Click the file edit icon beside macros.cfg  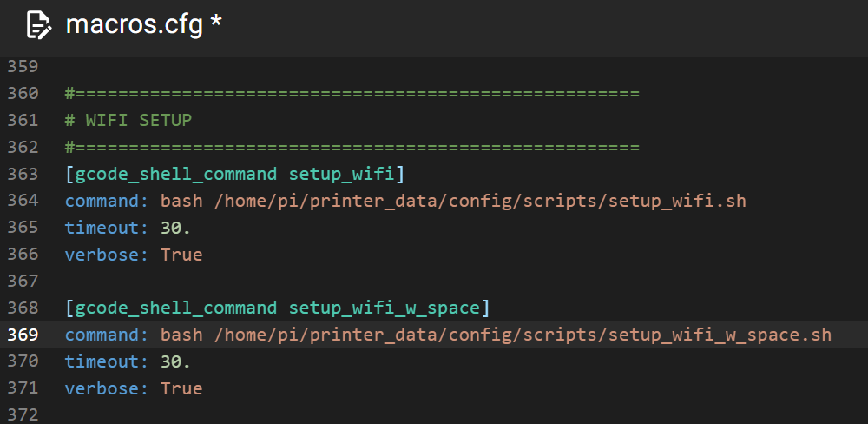coord(38,25)
